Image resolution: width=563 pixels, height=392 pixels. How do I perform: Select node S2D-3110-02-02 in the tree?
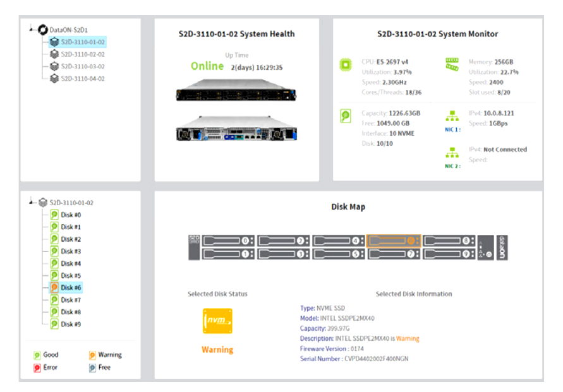pos(82,54)
